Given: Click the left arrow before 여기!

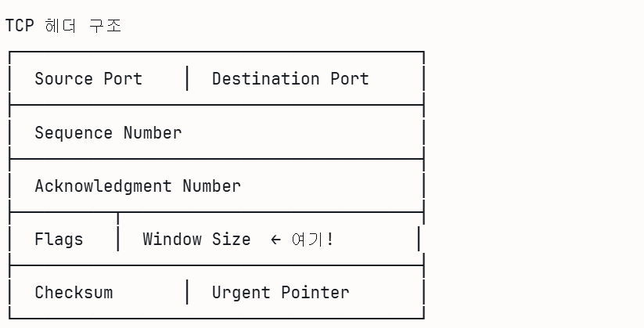Looking at the screenshot, I should click(275, 240).
